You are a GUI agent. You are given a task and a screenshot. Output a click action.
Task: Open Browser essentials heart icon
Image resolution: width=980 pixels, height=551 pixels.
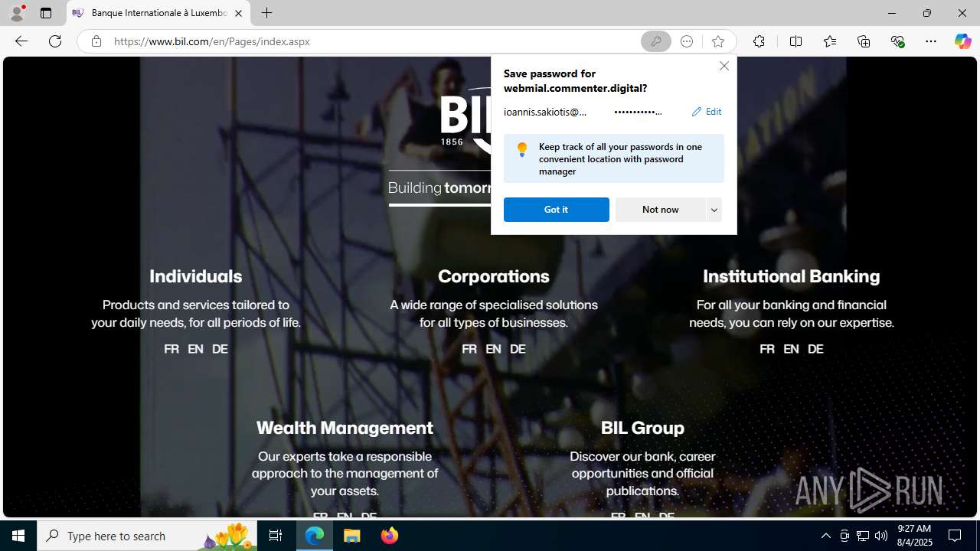point(897,41)
